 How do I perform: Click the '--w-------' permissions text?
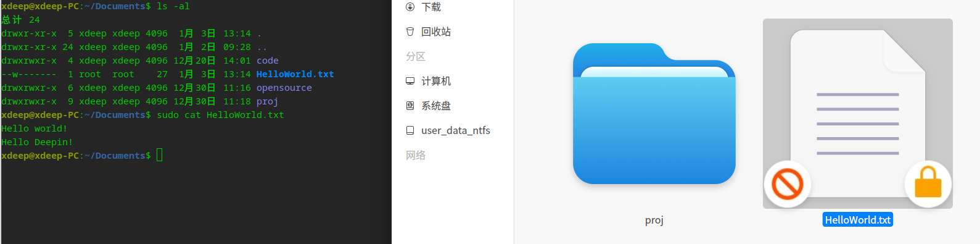point(29,74)
